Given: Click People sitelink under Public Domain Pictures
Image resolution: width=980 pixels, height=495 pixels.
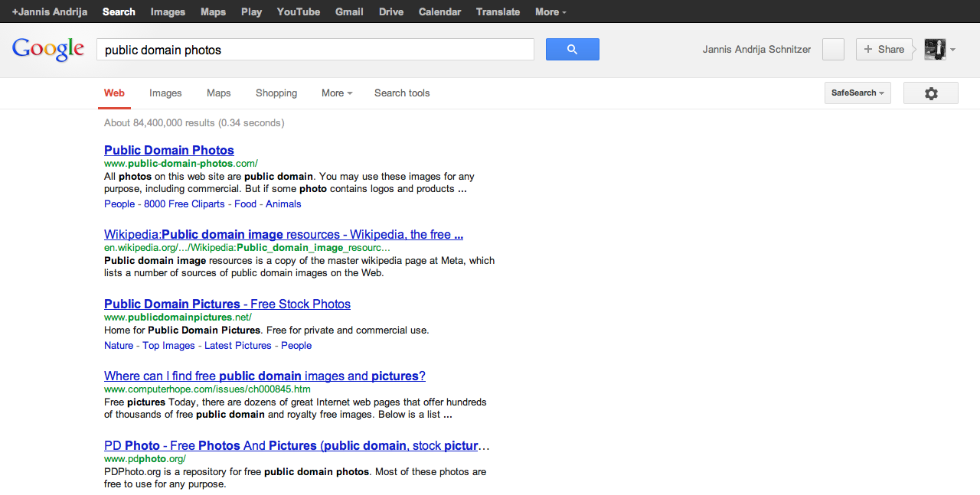Looking at the screenshot, I should pos(296,346).
